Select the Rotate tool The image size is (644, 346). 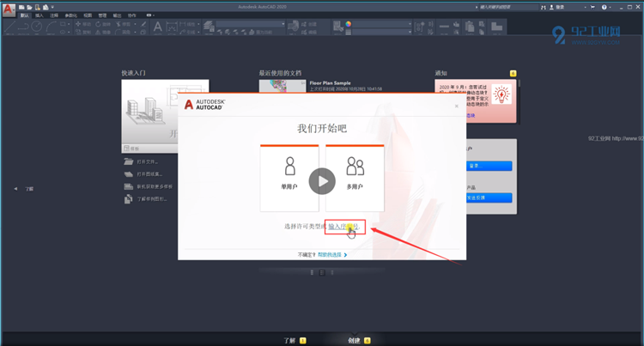(x=103, y=24)
